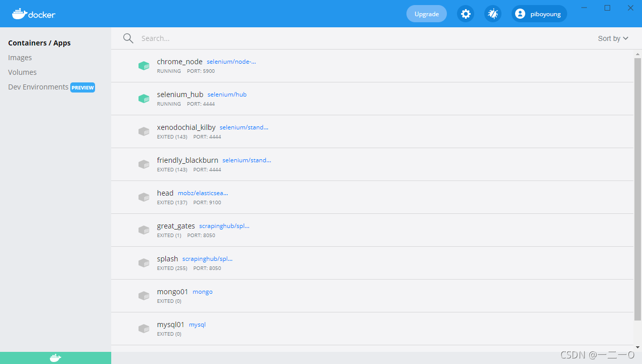The width and height of the screenshot is (642, 364).
Task: Click the container list vertical scrollbar
Action: [x=637, y=189]
